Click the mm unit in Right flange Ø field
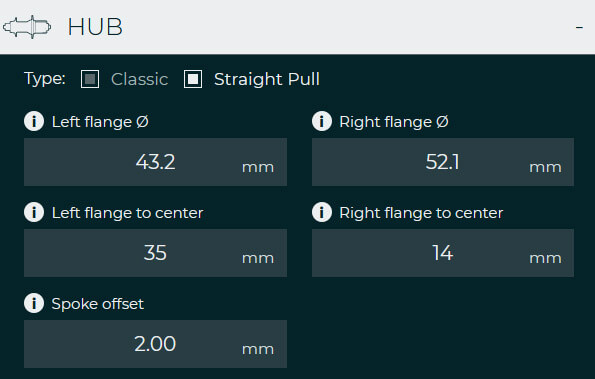 tap(545, 167)
